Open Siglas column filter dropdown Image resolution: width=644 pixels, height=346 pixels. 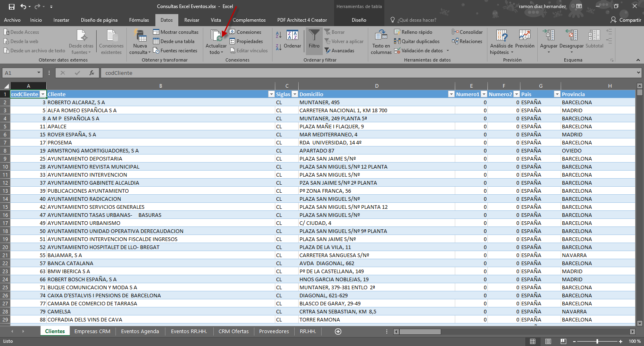[295, 94]
